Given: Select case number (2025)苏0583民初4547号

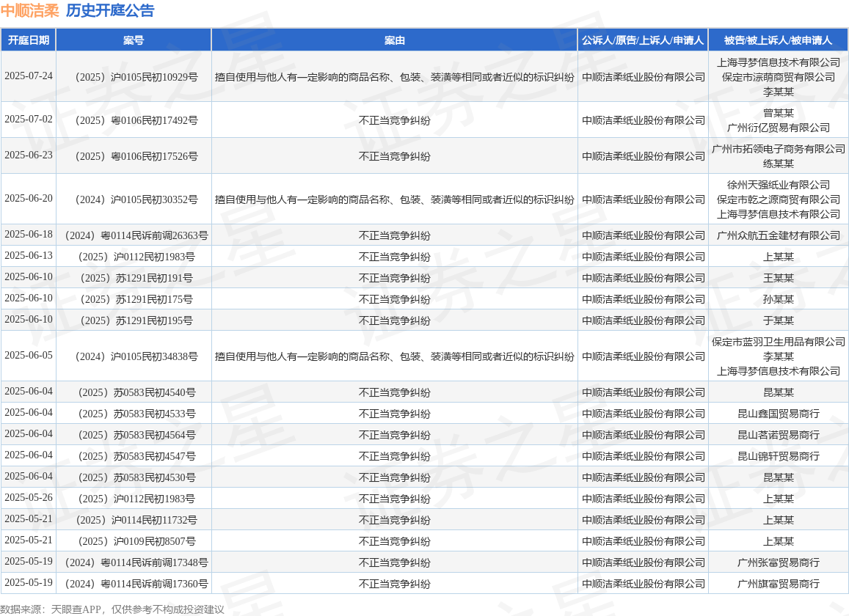Looking at the screenshot, I should (x=134, y=456).
